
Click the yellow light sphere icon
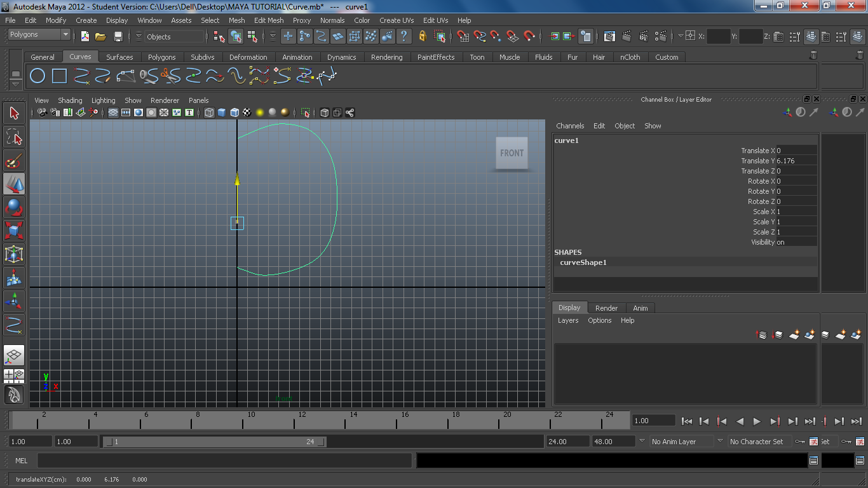(x=260, y=112)
